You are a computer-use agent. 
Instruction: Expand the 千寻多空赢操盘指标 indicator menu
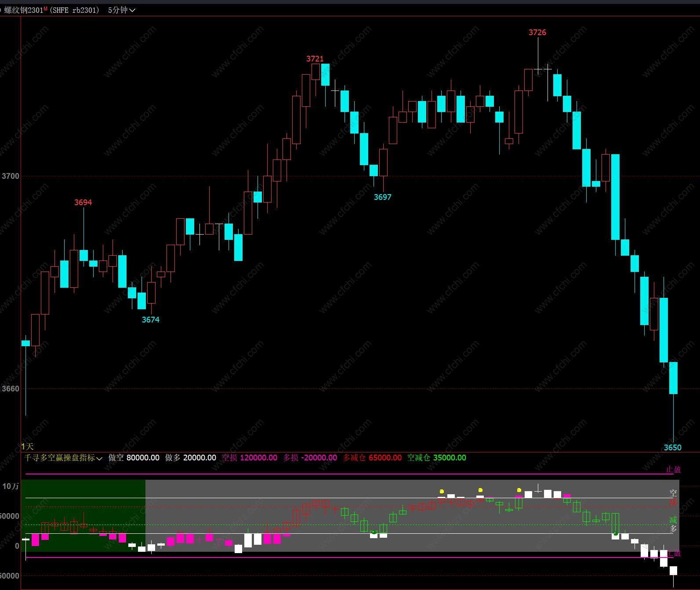(63, 458)
